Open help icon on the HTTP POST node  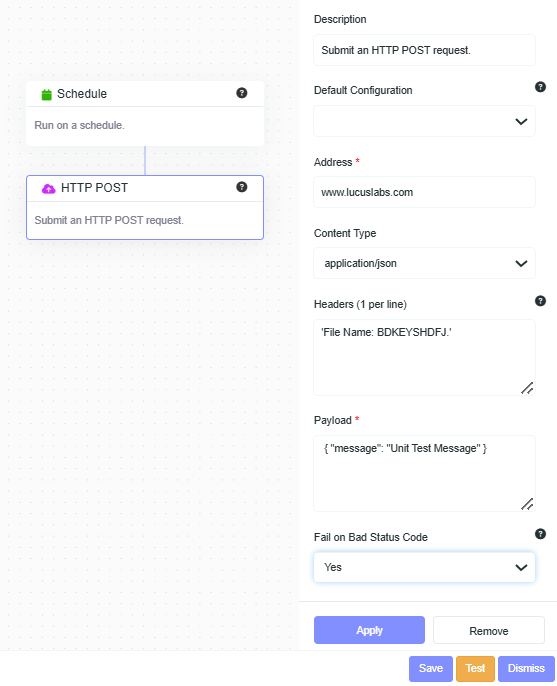[242, 187]
